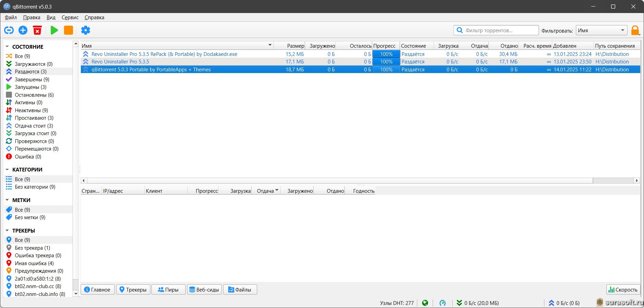Sort by the Состояние column header
Image resolution: width=644 pixels, height=308 pixels.
[x=417, y=46]
